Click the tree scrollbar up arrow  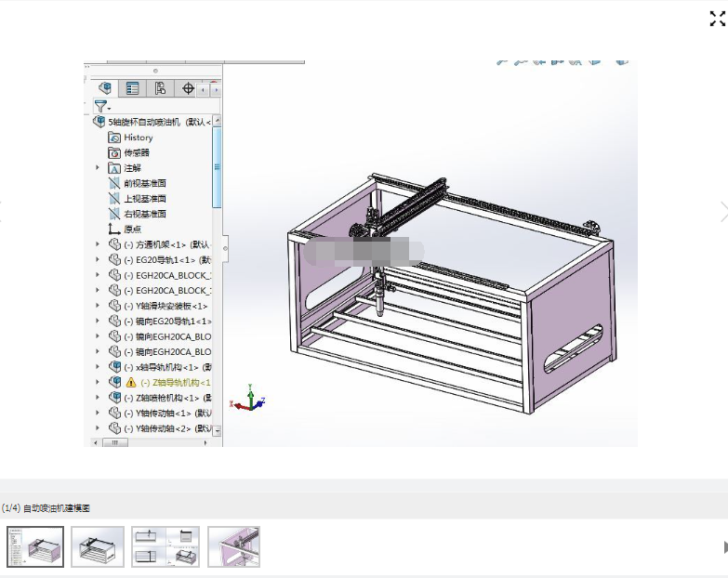[217, 121]
